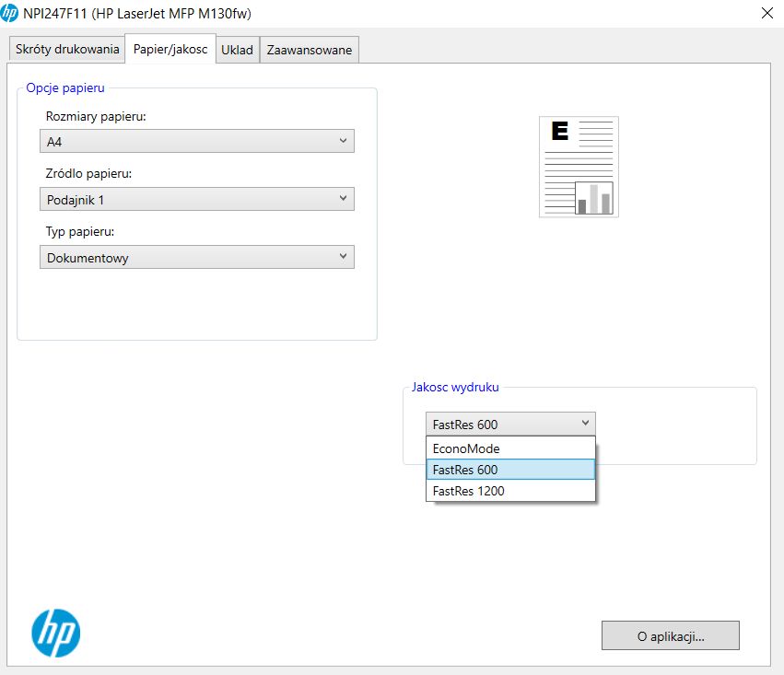Click the Dokumentowy dropdown chevron
784x675 pixels.
tap(343, 256)
